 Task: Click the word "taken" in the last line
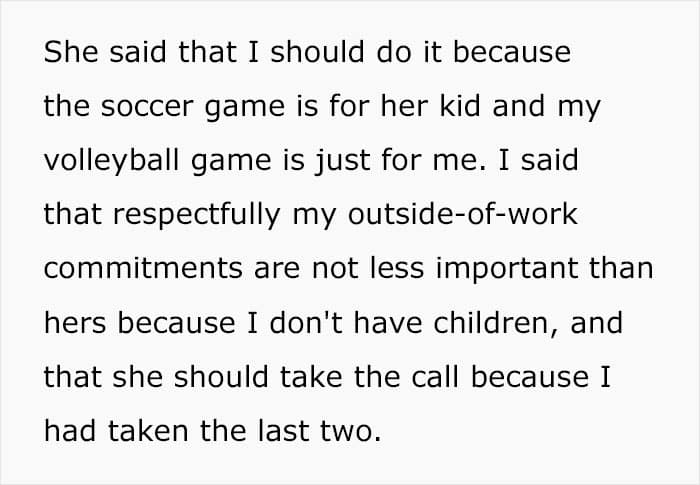point(148,431)
